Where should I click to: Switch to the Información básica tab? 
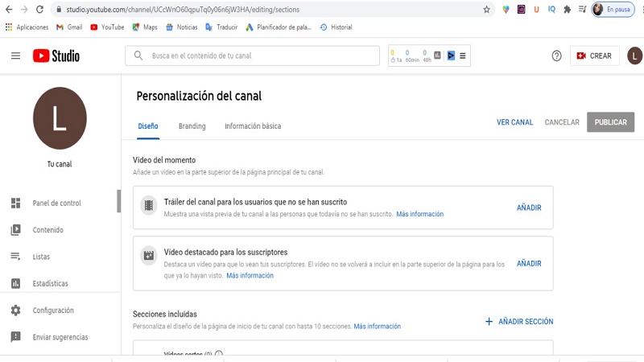coord(253,126)
